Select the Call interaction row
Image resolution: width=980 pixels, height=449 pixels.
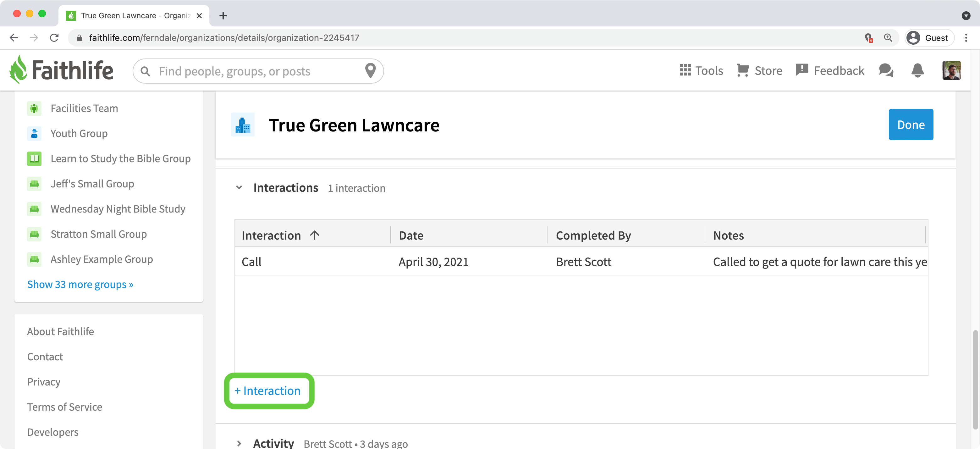click(x=581, y=261)
